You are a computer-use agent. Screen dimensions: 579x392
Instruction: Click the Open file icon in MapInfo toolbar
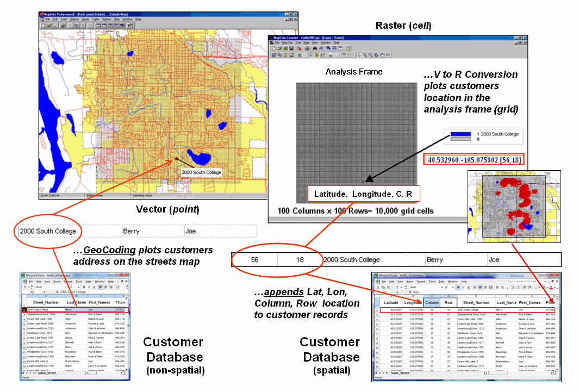[49, 26]
